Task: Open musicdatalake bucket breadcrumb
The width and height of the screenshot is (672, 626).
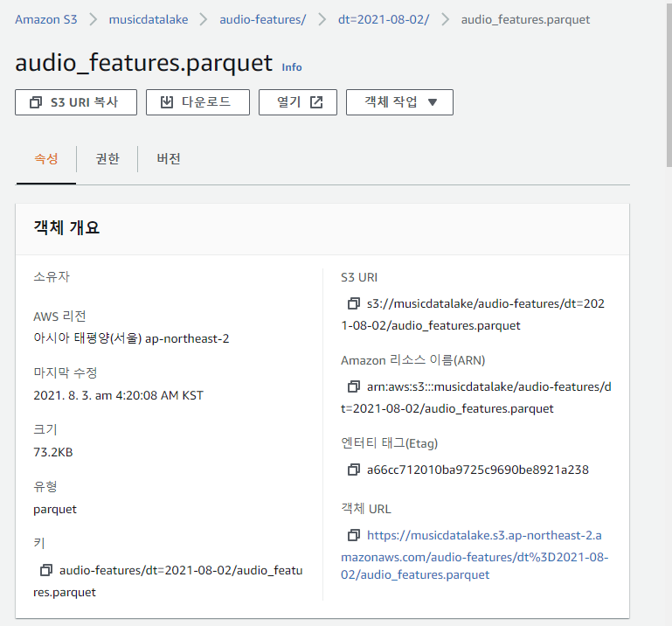Action: click(149, 20)
